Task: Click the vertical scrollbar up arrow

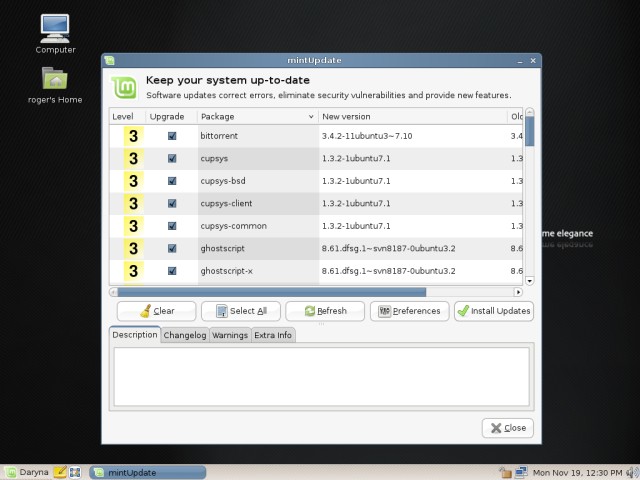Action: tap(530, 112)
